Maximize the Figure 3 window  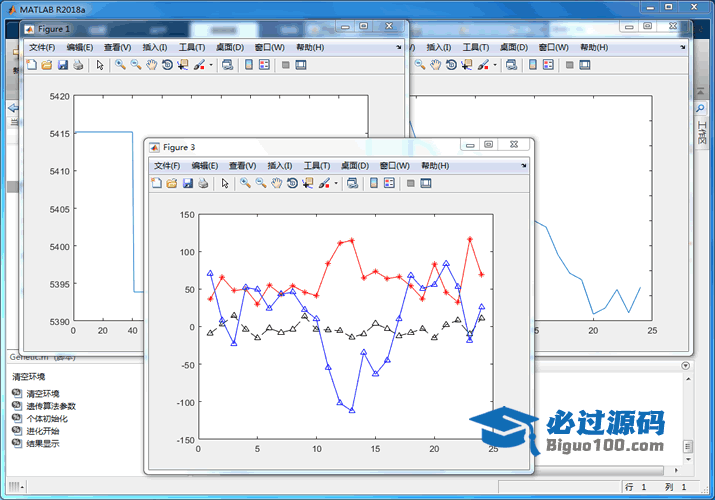488,144
